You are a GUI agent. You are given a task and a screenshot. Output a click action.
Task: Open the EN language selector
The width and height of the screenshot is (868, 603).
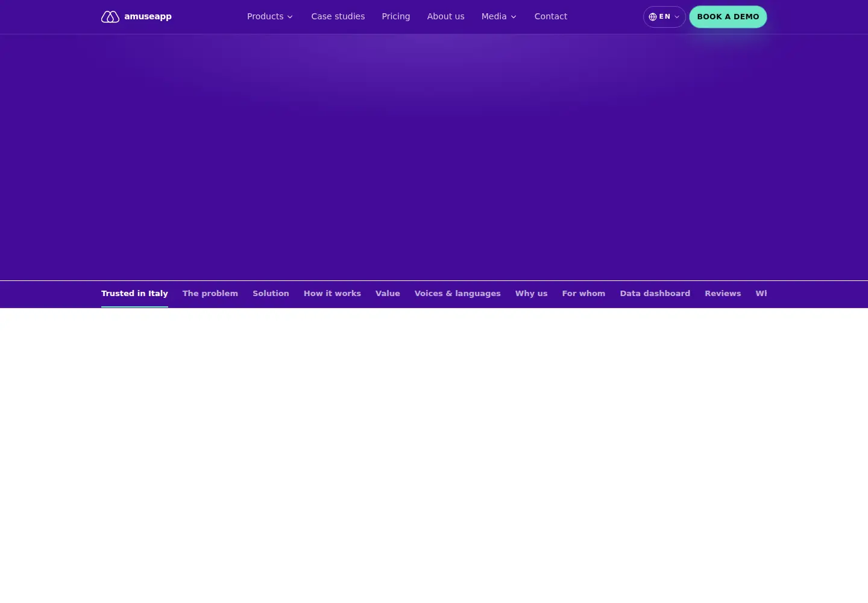pos(664,17)
